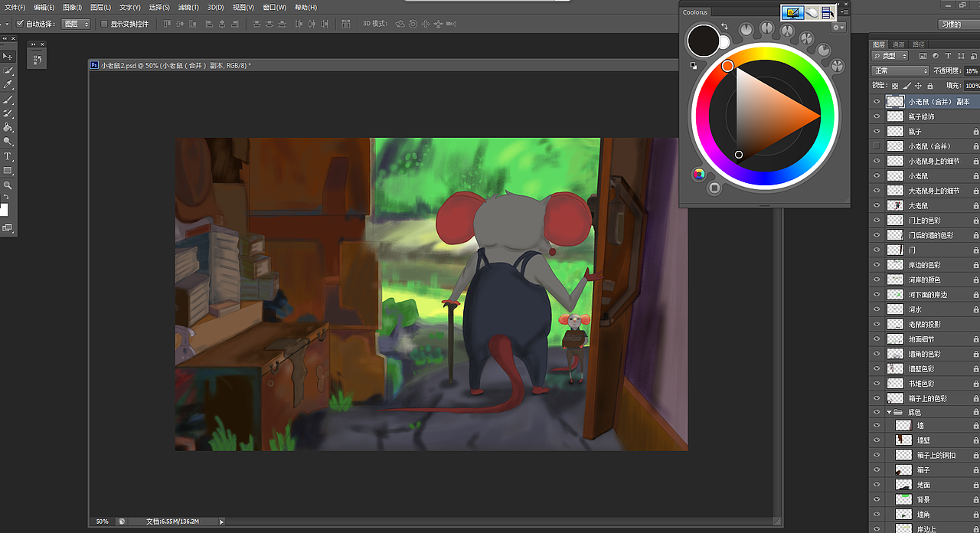Click Lock all padlock icon

[x=929, y=86]
